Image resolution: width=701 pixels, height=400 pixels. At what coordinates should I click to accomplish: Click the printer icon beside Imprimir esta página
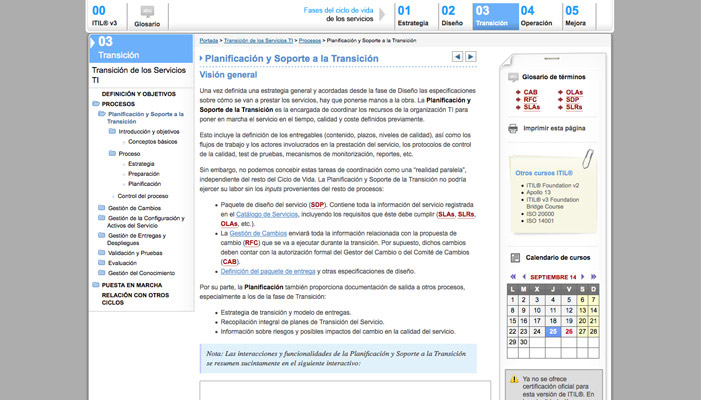coord(513,128)
